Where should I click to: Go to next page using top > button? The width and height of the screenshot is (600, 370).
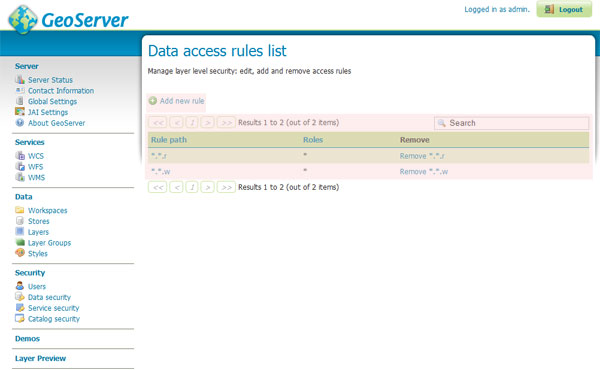click(207, 122)
